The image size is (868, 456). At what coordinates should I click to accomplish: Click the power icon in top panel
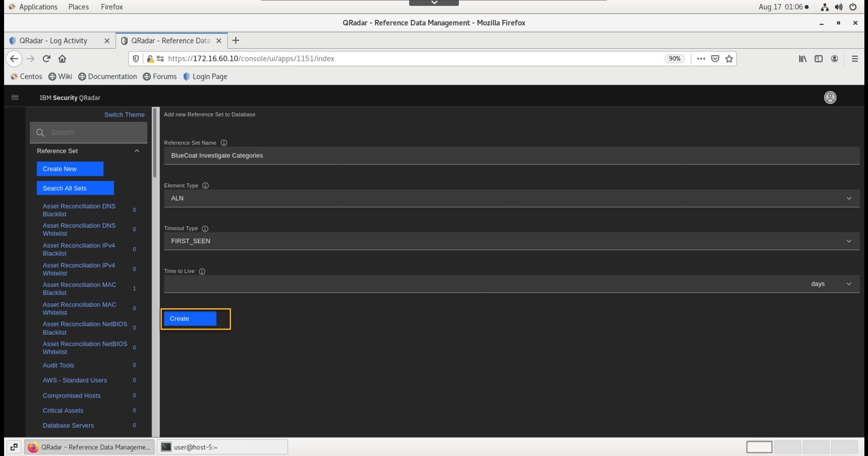coord(853,7)
